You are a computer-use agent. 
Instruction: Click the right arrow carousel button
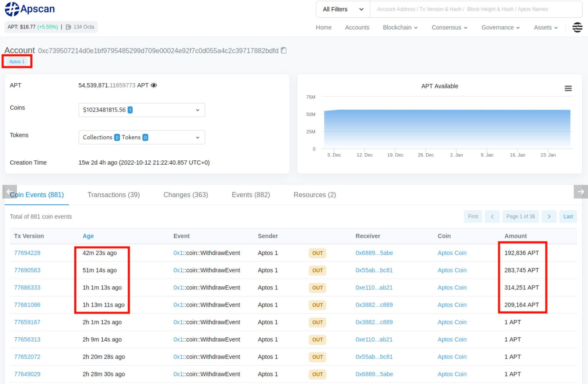(x=580, y=192)
